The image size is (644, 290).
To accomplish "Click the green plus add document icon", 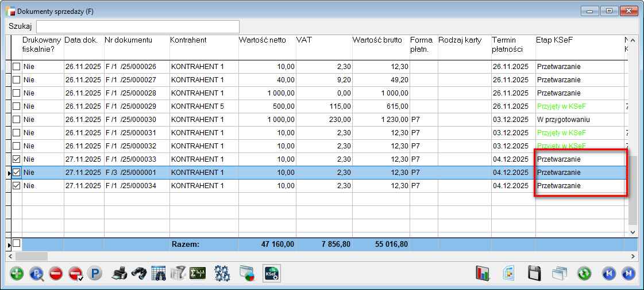I will [17, 273].
